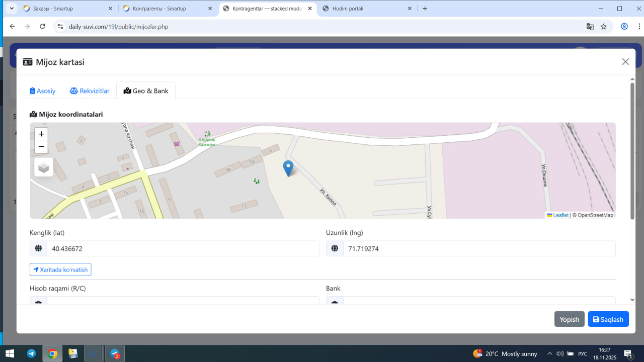Image resolution: width=644 pixels, height=362 pixels.
Task: Open Windows Start menu
Action: (10, 353)
